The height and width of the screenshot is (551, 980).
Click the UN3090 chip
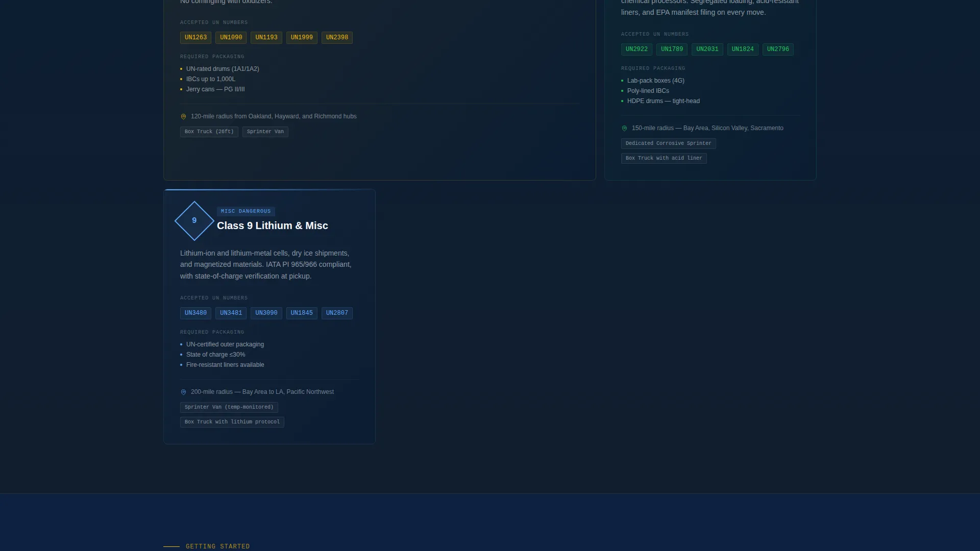pos(266,313)
